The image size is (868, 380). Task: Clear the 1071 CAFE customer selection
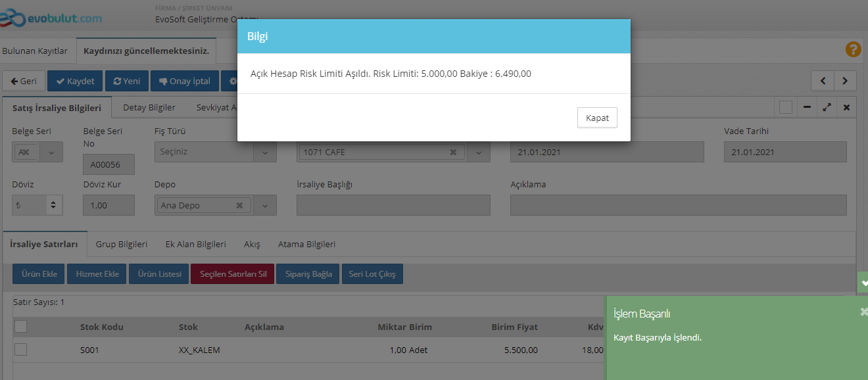[x=453, y=152]
